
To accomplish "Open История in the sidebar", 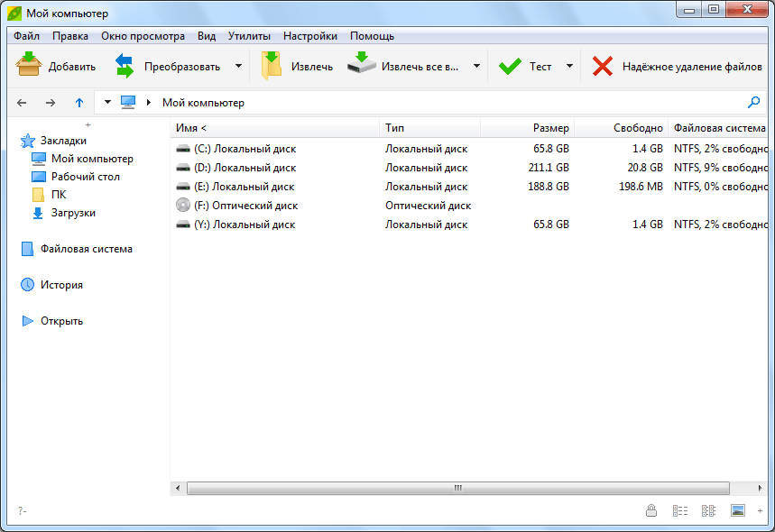I will pos(61,285).
